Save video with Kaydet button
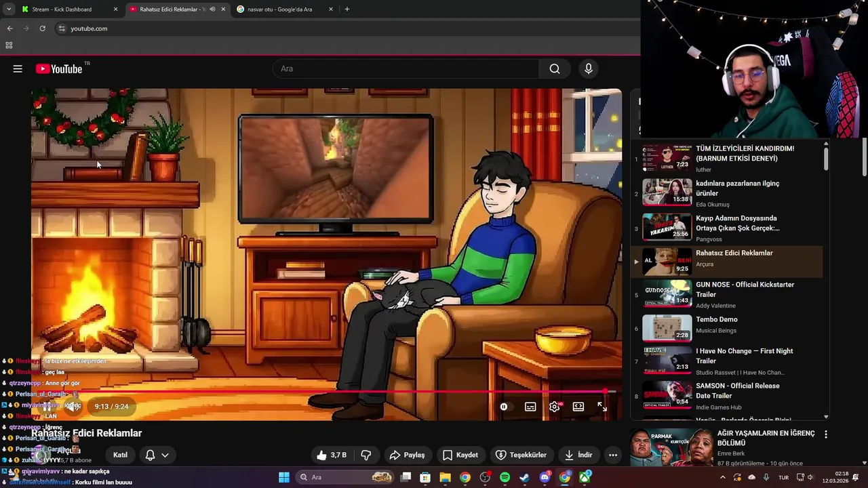Screen dimensions: 868x488 click(x=460, y=455)
